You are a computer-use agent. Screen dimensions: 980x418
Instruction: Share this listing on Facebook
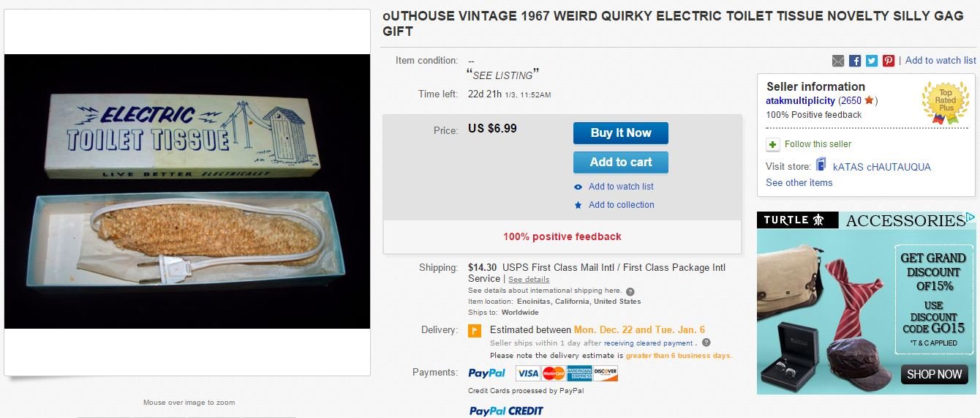[x=855, y=61]
